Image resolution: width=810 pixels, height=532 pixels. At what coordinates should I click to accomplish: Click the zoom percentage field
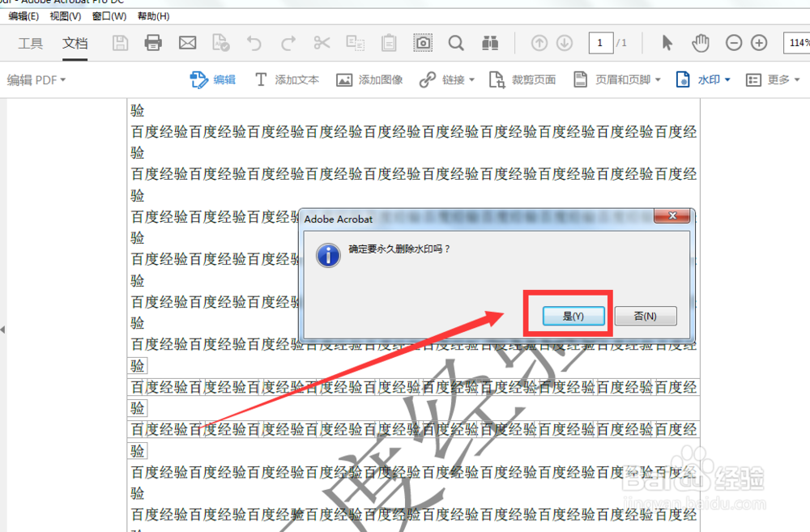(x=797, y=43)
